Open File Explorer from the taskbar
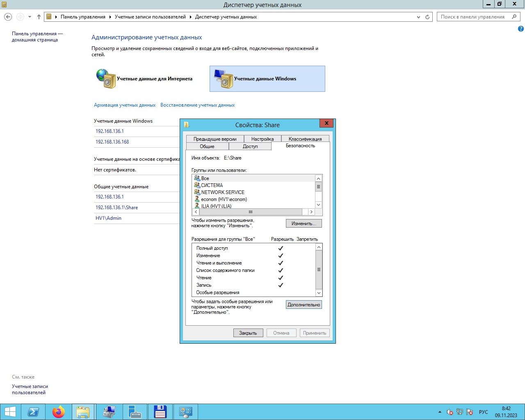 [x=83, y=412]
